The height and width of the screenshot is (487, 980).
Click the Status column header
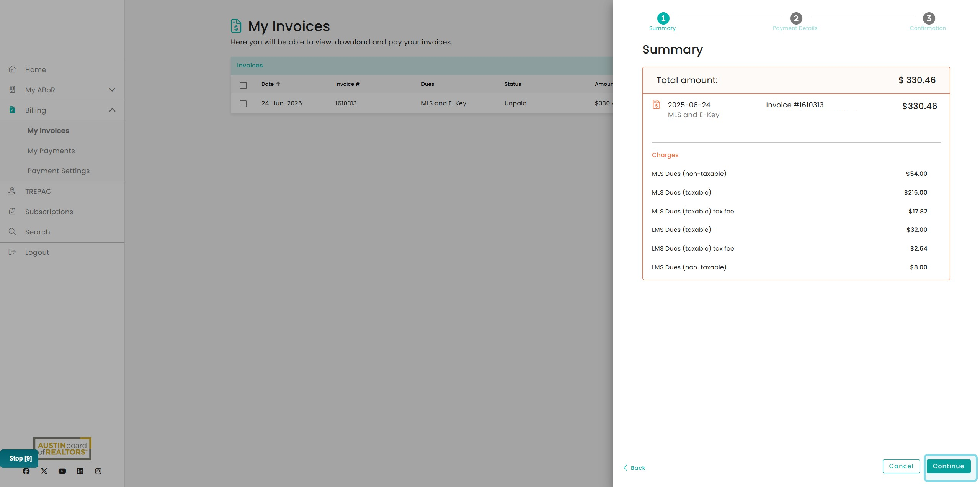click(x=513, y=84)
